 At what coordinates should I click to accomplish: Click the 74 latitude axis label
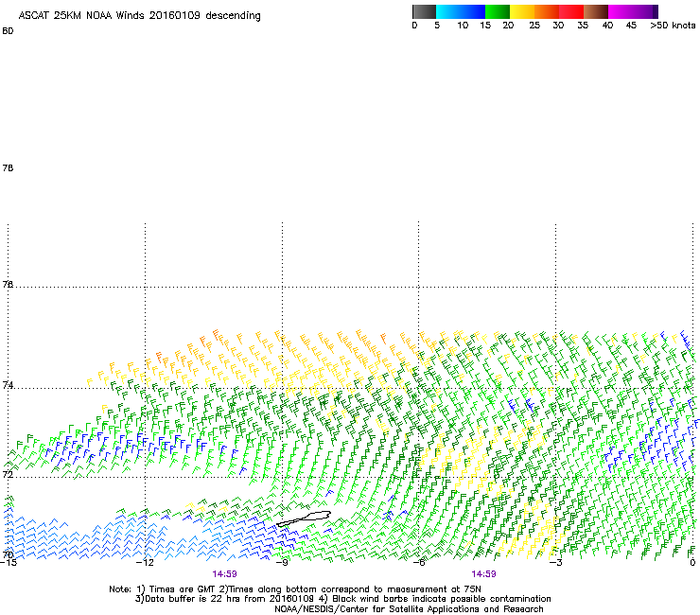pos(8,384)
